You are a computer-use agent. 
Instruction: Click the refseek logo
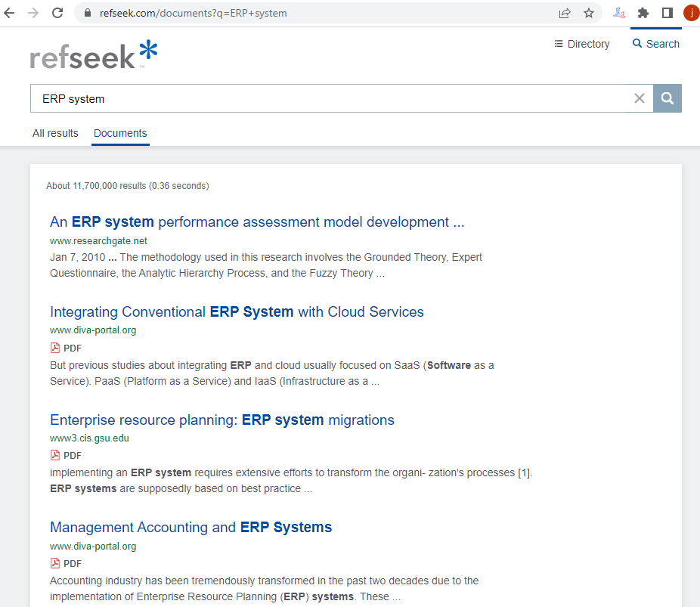tap(94, 55)
